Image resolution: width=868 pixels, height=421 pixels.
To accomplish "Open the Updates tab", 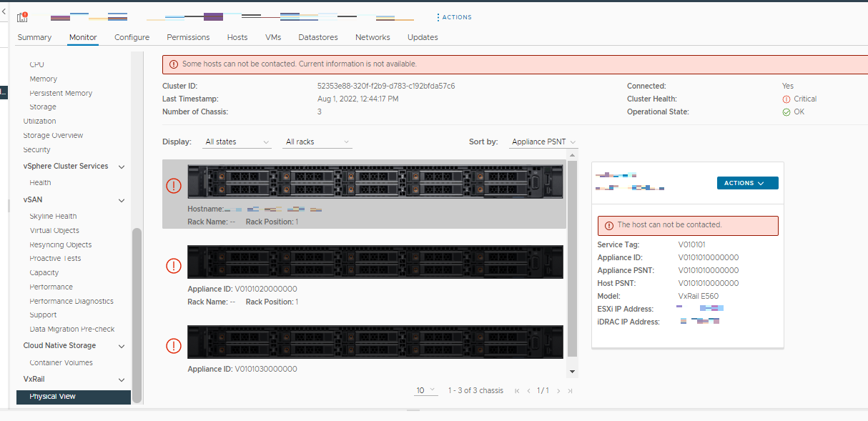I will [x=423, y=37].
